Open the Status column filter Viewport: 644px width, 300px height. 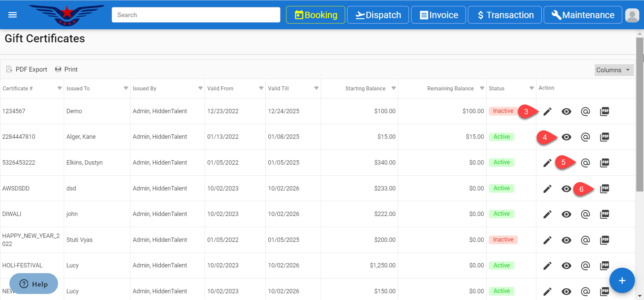tap(531, 88)
